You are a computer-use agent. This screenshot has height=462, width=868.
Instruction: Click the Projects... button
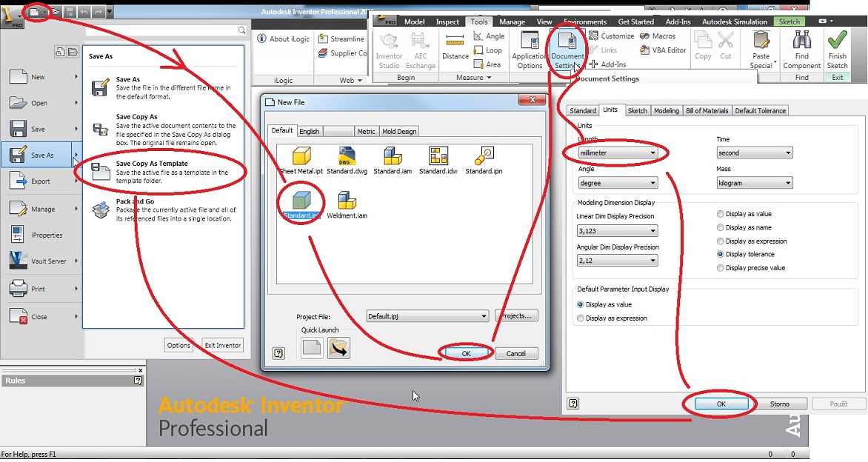[x=516, y=316]
